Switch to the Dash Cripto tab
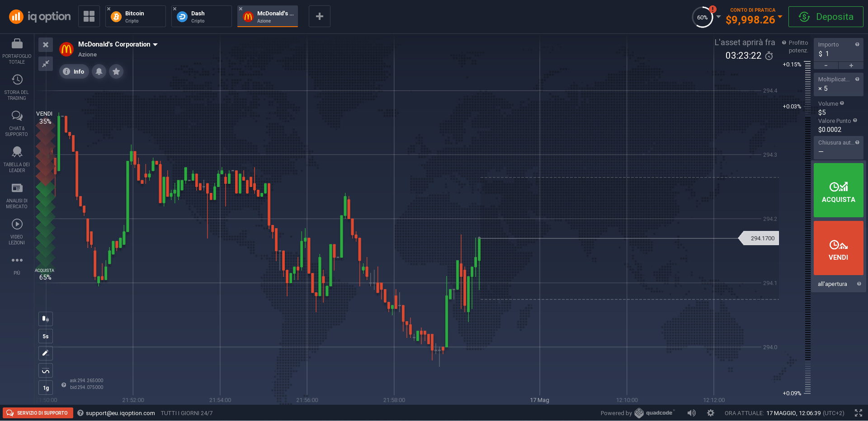 (202, 16)
